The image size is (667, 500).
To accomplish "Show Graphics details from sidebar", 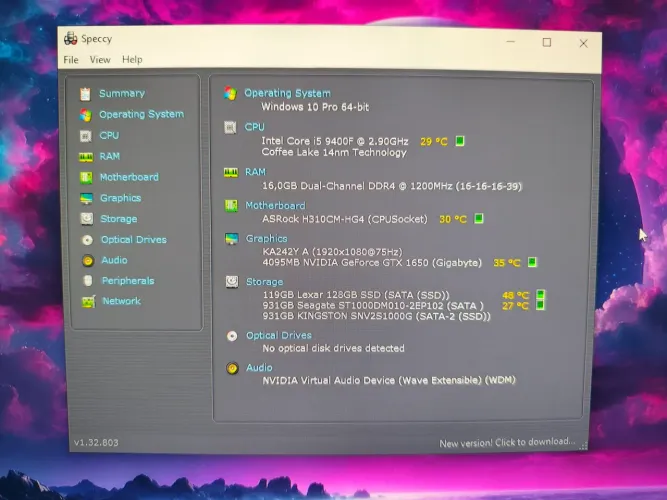I will [x=121, y=198].
